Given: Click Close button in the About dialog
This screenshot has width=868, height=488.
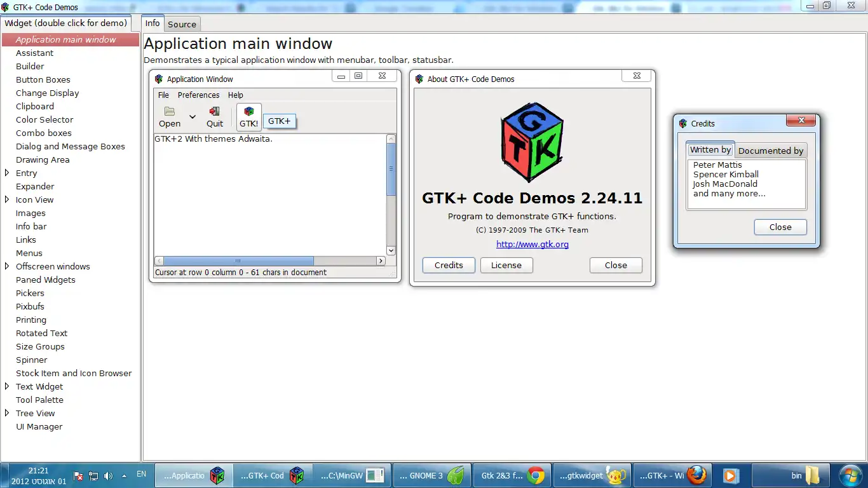Looking at the screenshot, I should pyautogui.click(x=616, y=266).
